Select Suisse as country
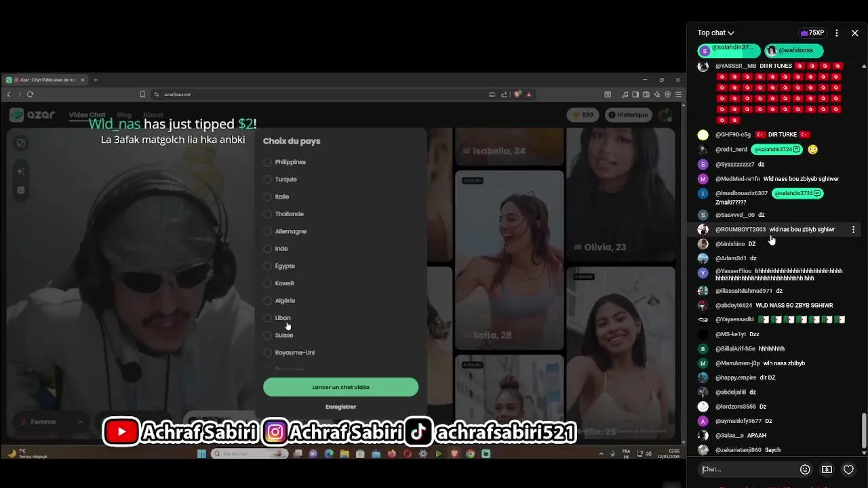This screenshot has width=868, height=488. [x=279, y=335]
